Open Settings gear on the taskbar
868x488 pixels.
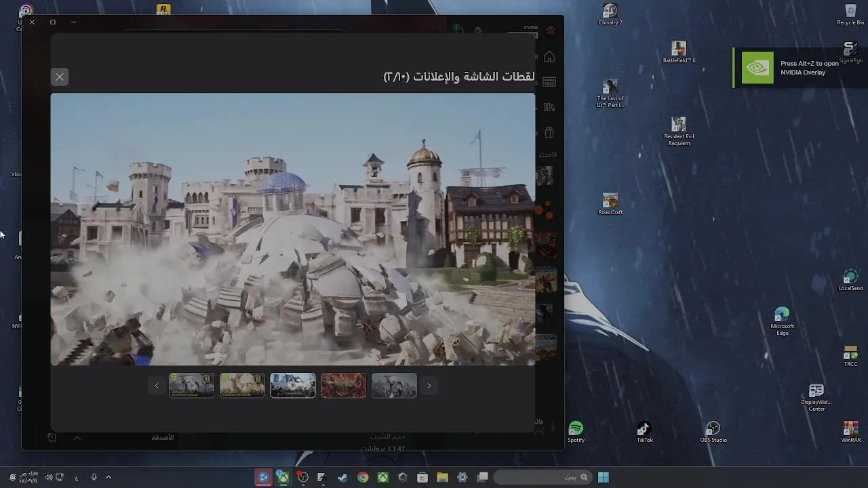[462, 477]
